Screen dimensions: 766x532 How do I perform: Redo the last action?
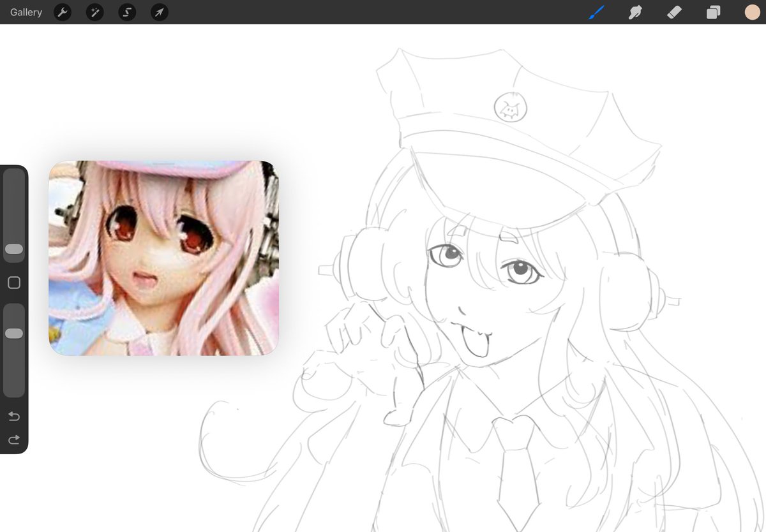point(14,440)
